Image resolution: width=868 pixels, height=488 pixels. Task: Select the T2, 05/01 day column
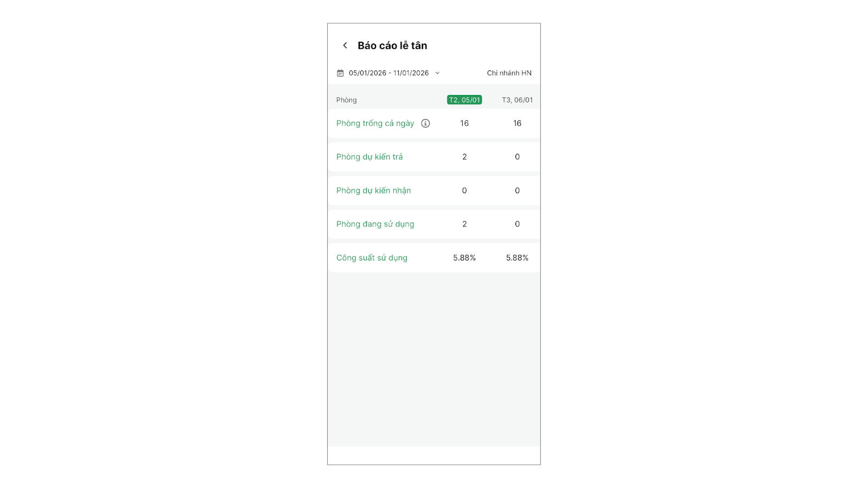(464, 100)
